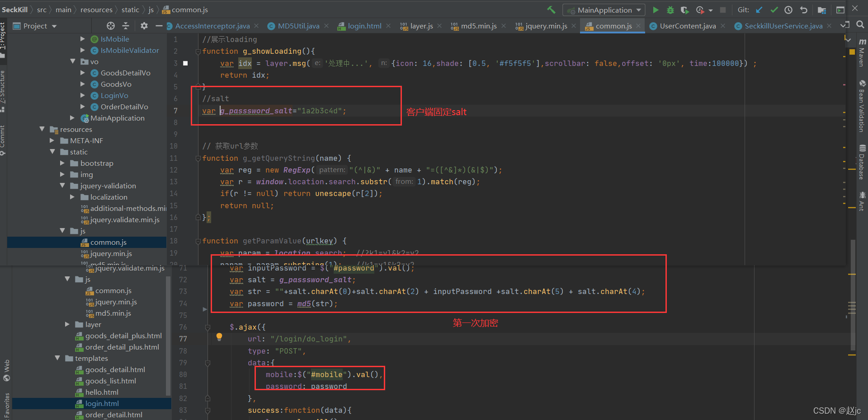Open the Commit tool window

tap(3, 140)
